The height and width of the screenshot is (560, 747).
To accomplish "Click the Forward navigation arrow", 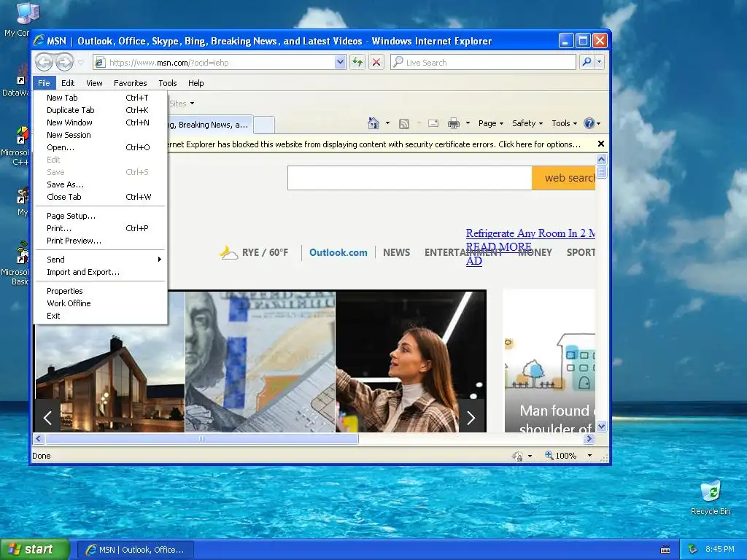I will [x=64, y=62].
